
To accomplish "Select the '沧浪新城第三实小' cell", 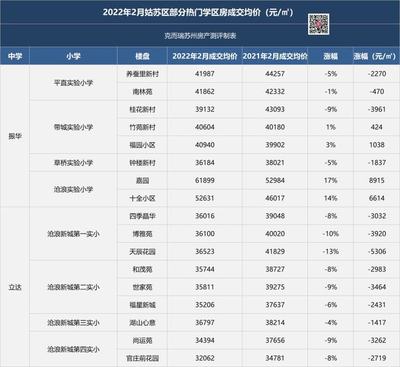I will pyautogui.click(x=73, y=323).
